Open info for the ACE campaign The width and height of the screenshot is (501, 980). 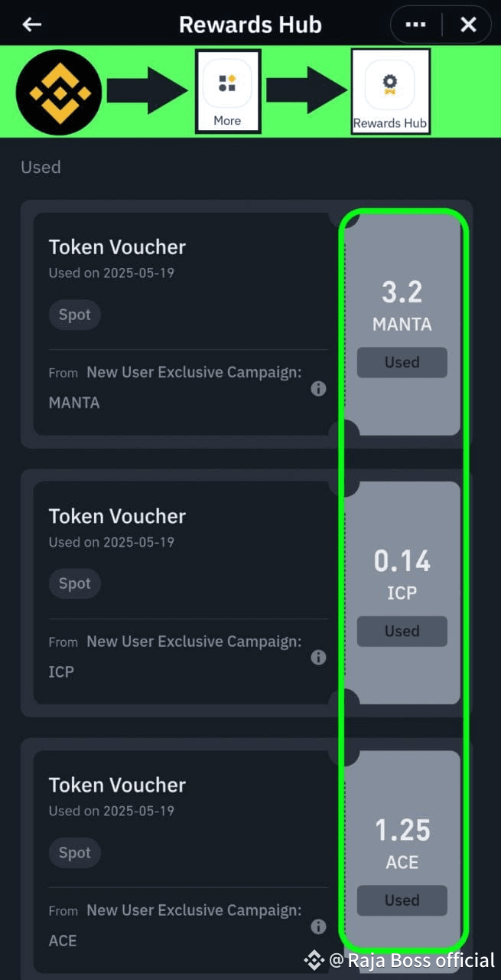tap(318, 926)
